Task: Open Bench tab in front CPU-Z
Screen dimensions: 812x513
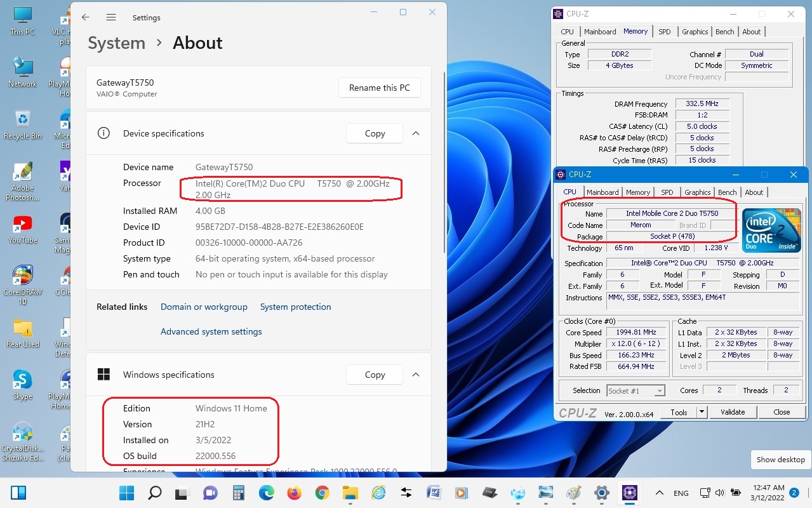Action: 728,192
